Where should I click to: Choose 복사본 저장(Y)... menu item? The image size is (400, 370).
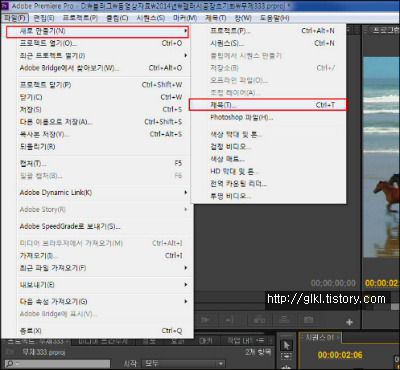[x=103, y=134]
